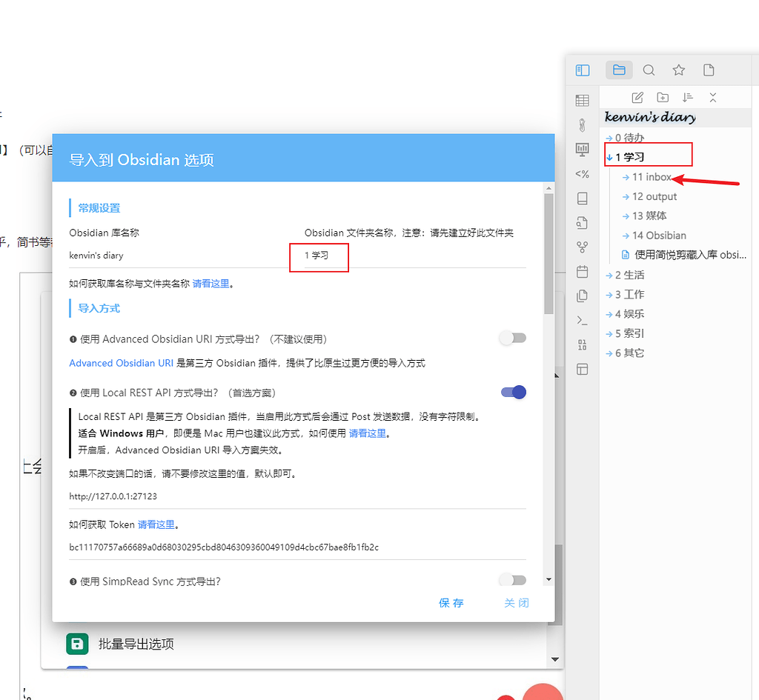
Task: Enable SimpRead Sync export toggle
Action: click(x=513, y=579)
